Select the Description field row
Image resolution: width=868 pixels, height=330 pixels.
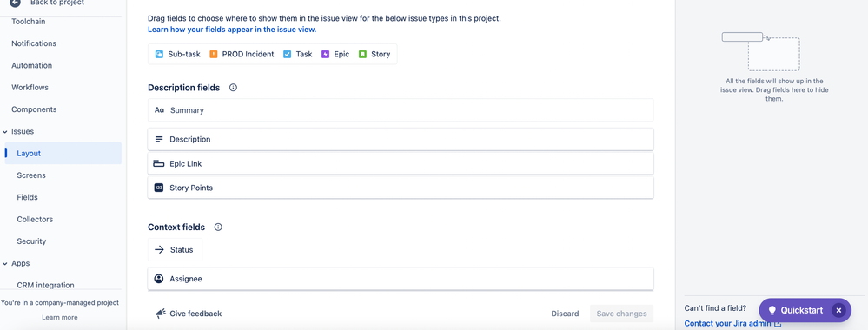[x=401, y=140]
